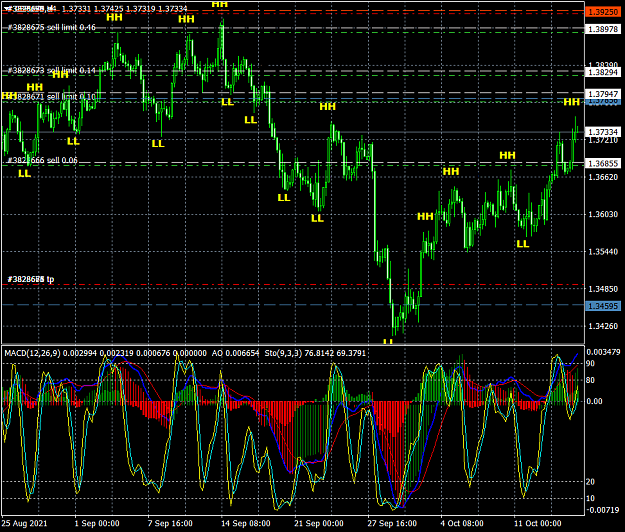625x532 pixels.
Task: Click the Sto(9,3,3) stochastic indicator label
Action: pyautogui.click(x=283, y=353)
